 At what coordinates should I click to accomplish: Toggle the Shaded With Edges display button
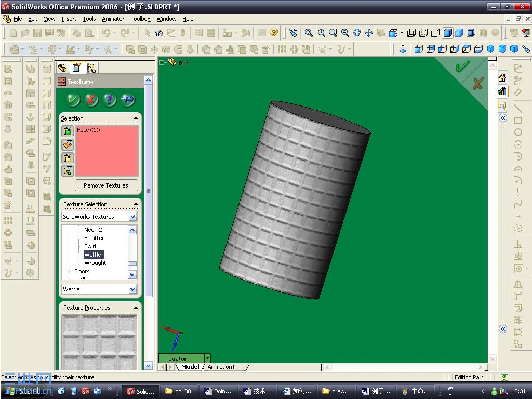click(x=447, y=33)
